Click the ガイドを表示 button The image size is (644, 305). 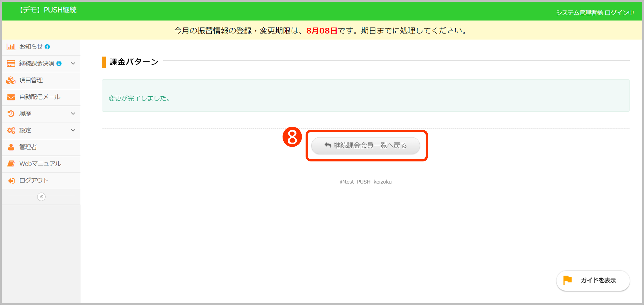click(593, 280)
